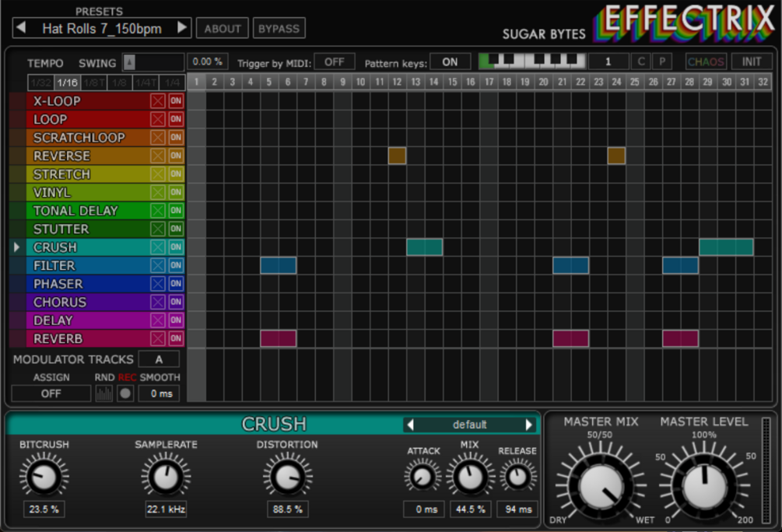Toggle X-LOOP track ON switch

click(x=176, y=100)
